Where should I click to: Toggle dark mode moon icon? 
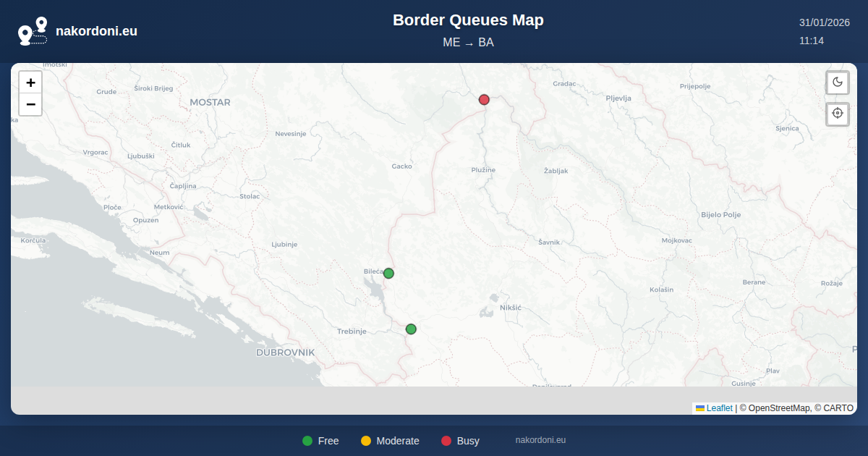[838, 82]
